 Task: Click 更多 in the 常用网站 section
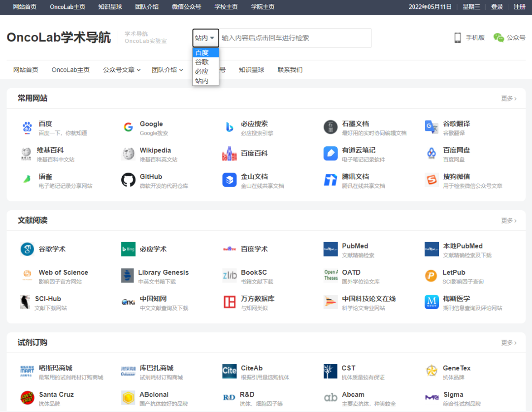(509, 98)
